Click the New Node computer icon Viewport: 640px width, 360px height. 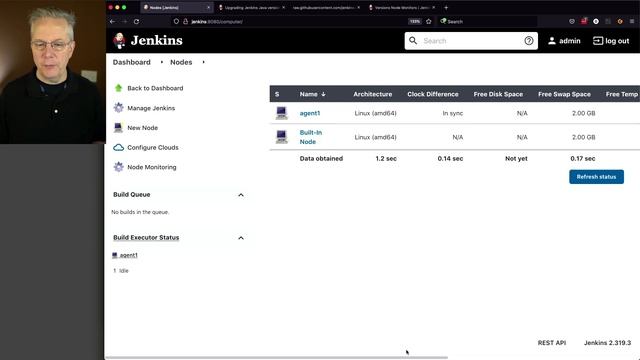click(118, 128)
